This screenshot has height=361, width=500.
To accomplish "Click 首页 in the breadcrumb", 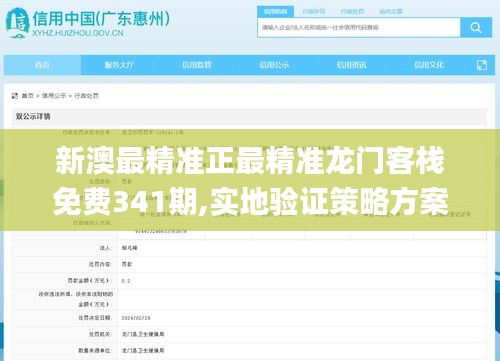I will click(28, 96).
